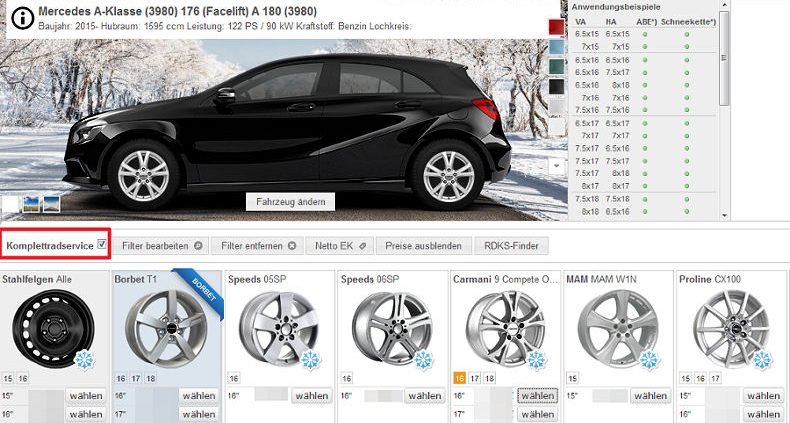Screen dimensions: 790x423
Task: Choose the light blue car color swatch
Action: [x=557, y=47]
